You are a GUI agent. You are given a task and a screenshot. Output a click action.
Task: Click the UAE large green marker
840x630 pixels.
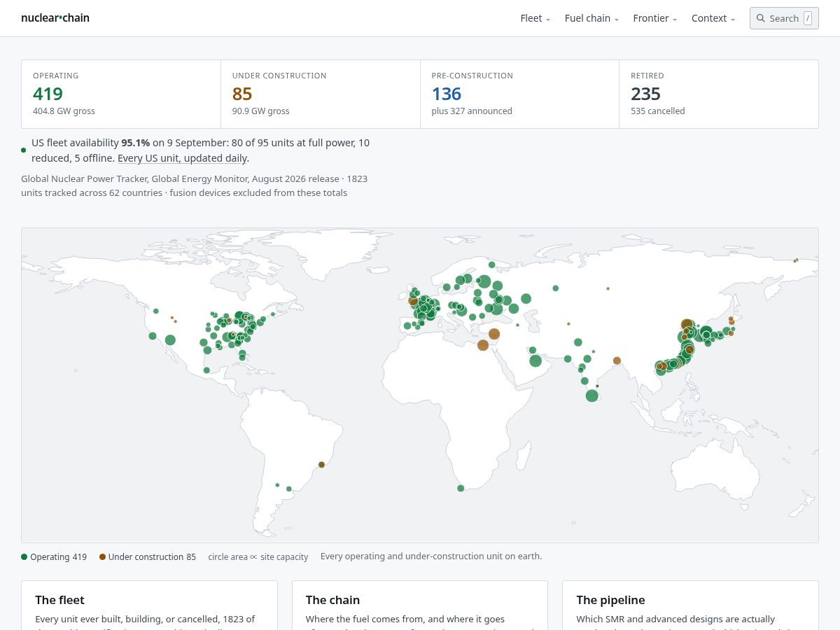point(535,360)
